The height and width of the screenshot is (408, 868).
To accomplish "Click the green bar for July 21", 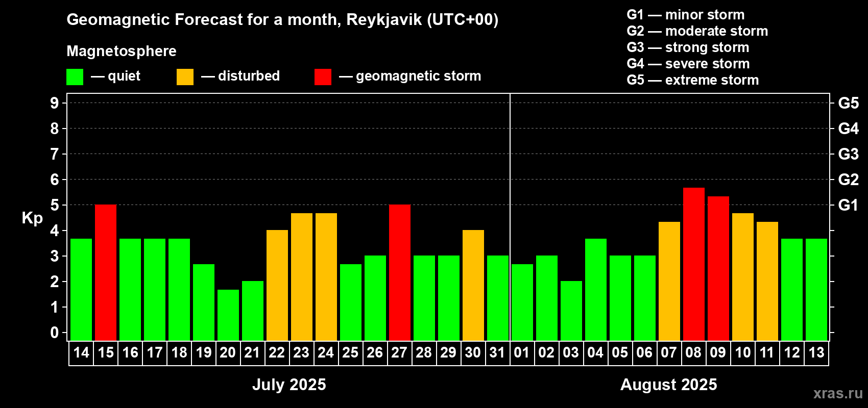I will 253,311.
